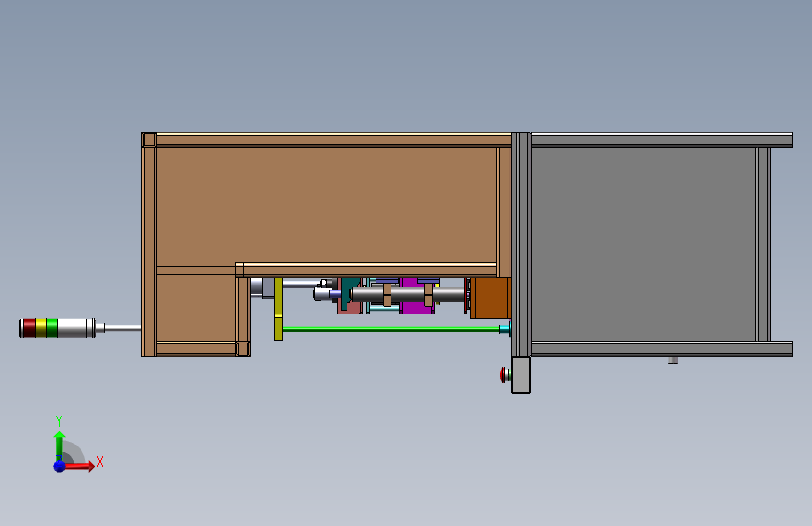Select the top brown frame rail
Image resolution: width=812 pixels, height=526 pixels.
[334, 139]
